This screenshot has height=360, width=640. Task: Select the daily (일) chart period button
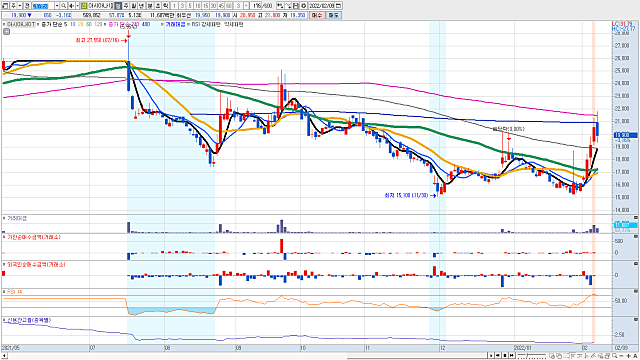(x=118, y=6)
